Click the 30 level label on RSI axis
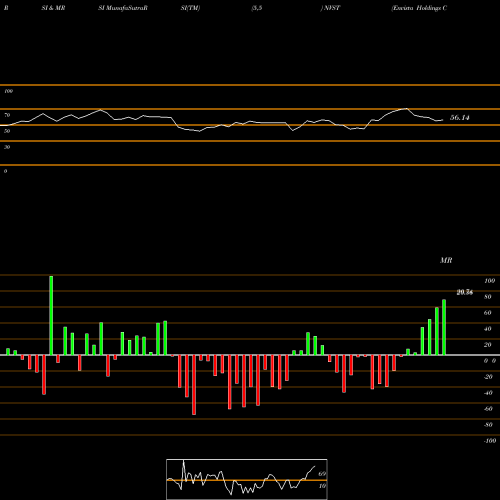Screen dimensions: 500x500 pyautogui.click(x=7, y=147)
